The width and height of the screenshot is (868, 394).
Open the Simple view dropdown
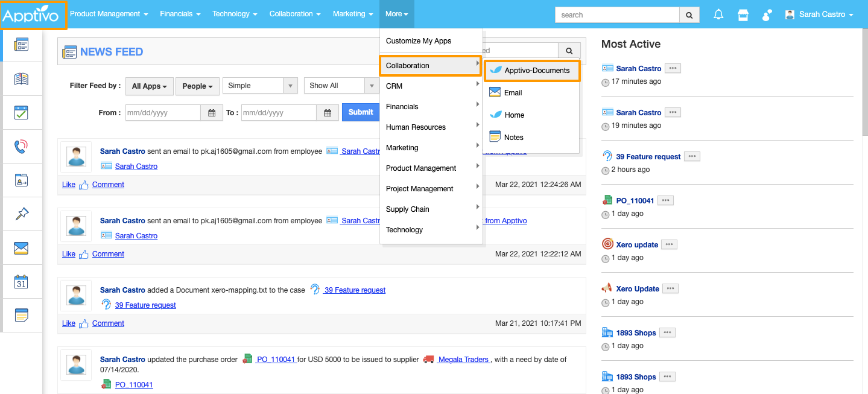point(260,86)
